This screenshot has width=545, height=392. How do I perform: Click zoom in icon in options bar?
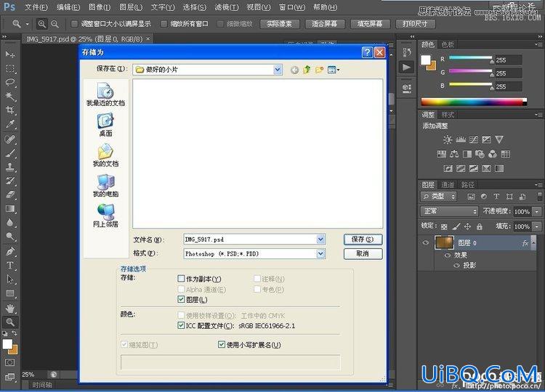[41, 24]
